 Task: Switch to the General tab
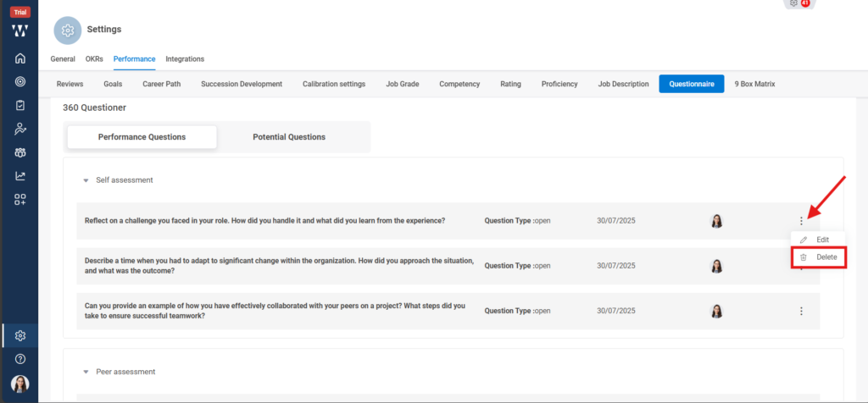coord(63,58)
